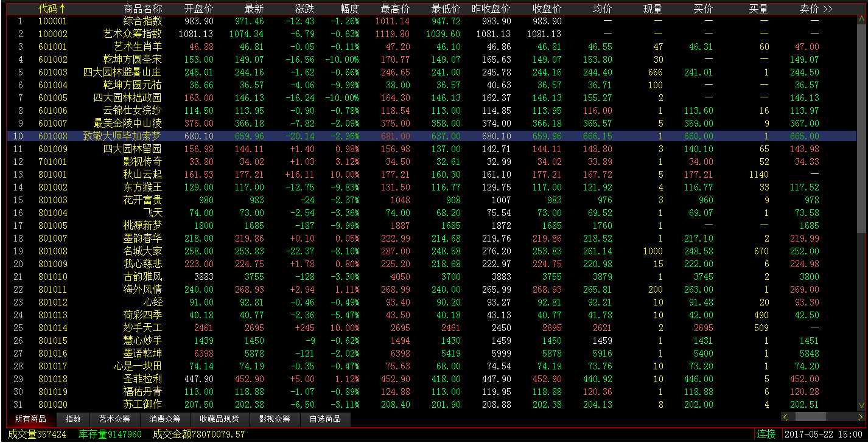The width and height of the screenshot is (868, 443).
Task: Sort by the 最新 column header
Action: click(x=254, y=9)
